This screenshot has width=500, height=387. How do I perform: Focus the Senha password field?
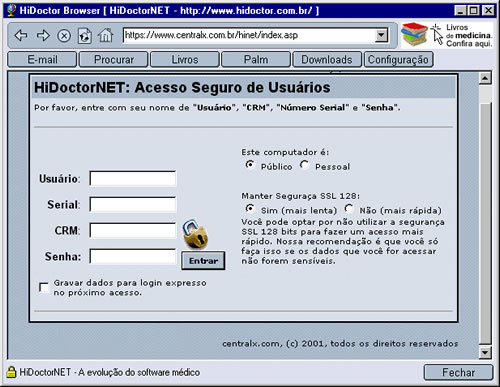[133, 256]
